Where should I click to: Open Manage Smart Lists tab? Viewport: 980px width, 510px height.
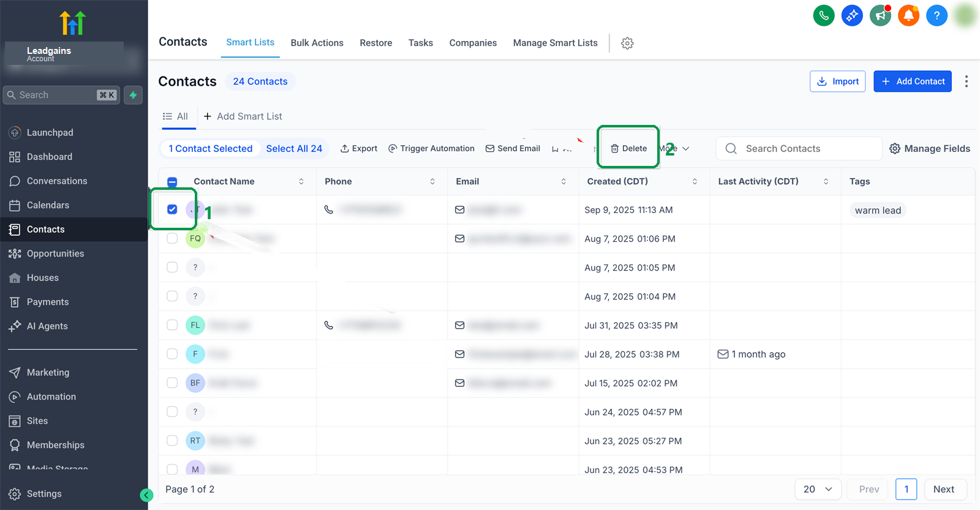pyautogui.click(x=555, y=43)
